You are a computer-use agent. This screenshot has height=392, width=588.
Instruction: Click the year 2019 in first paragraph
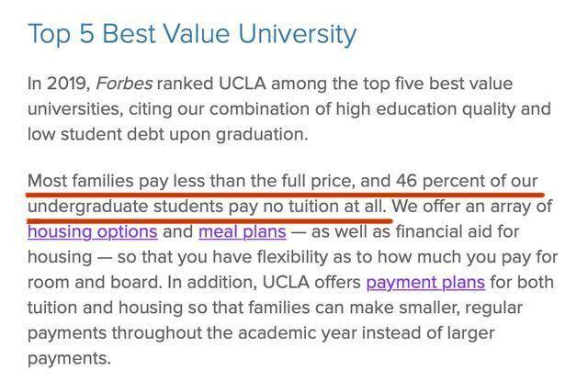(70, 84)
